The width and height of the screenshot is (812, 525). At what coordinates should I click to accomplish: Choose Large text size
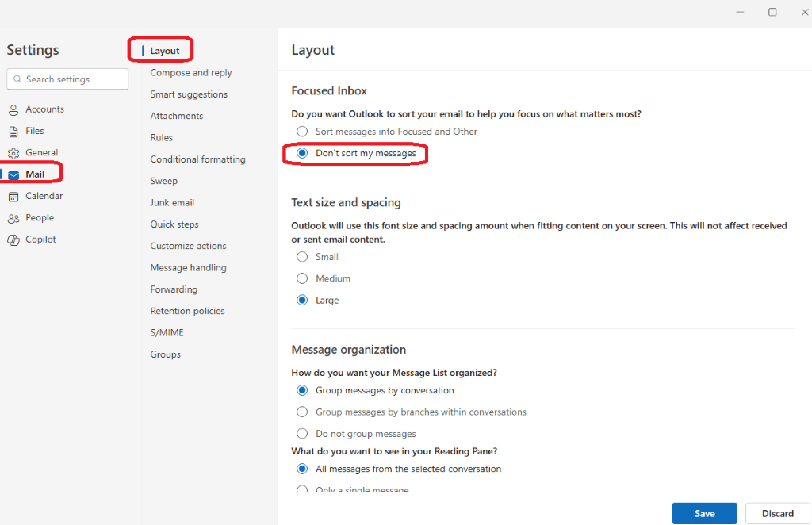[302, 301]
